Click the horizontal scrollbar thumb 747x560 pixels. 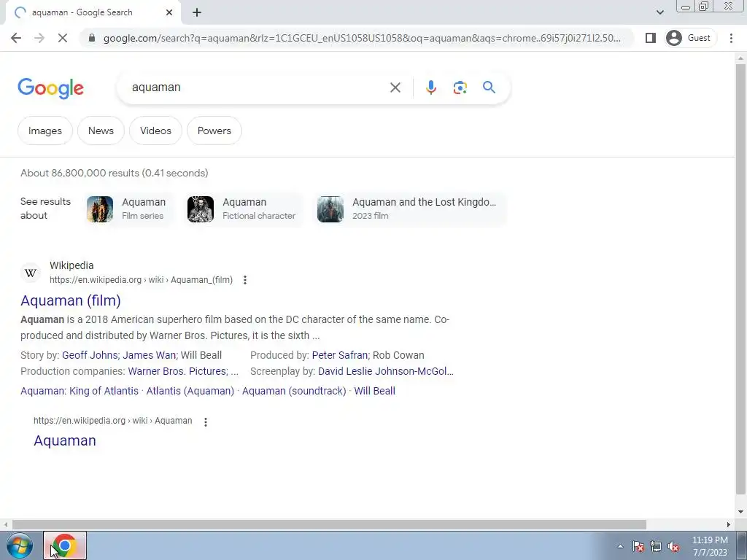click(329, 524)
